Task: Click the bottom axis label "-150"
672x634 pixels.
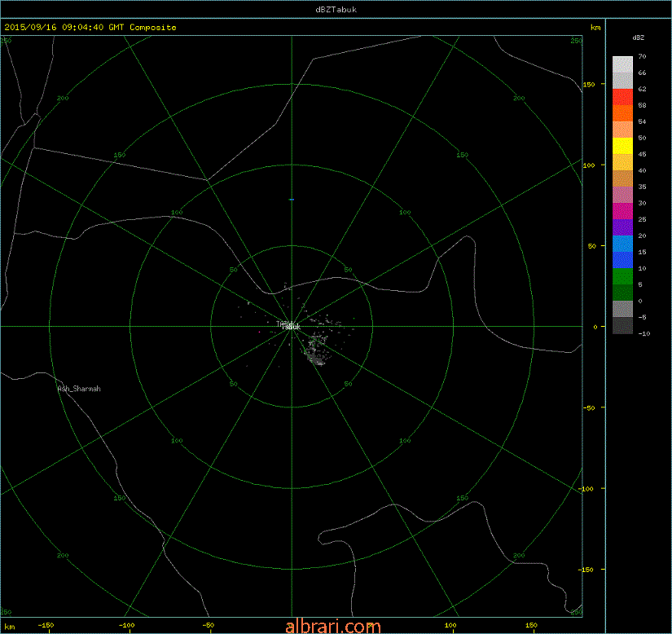Action: pyautogui.click(x=46, y=625)
